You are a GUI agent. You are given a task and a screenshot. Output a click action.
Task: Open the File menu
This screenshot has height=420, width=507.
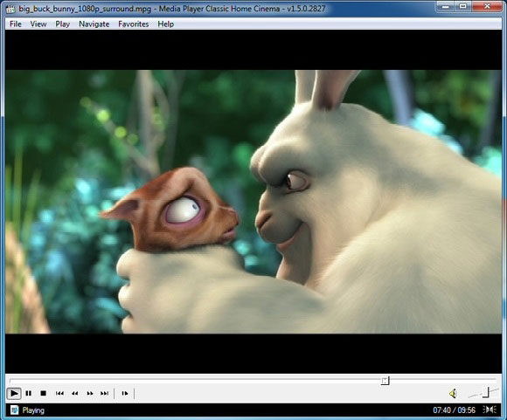tap(15, 24)
